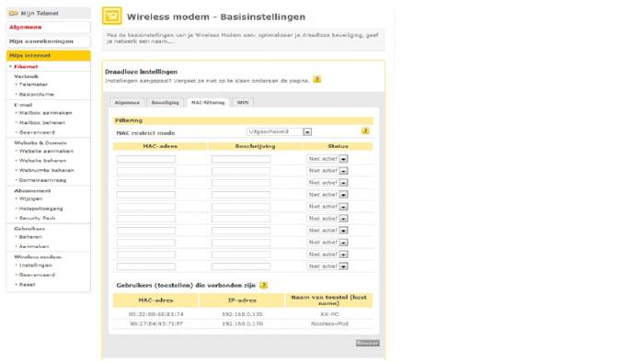Click MAC address of the Nicolass-iPod device
This screenshot has width=644, height=362.
[x=156, y=324]
